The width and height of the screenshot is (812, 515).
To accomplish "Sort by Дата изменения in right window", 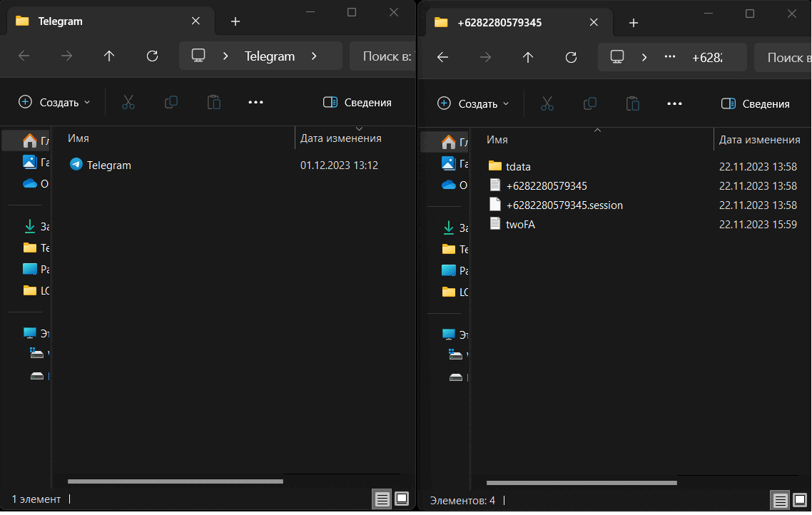I will pyautogui.click(x=759, y=140).
